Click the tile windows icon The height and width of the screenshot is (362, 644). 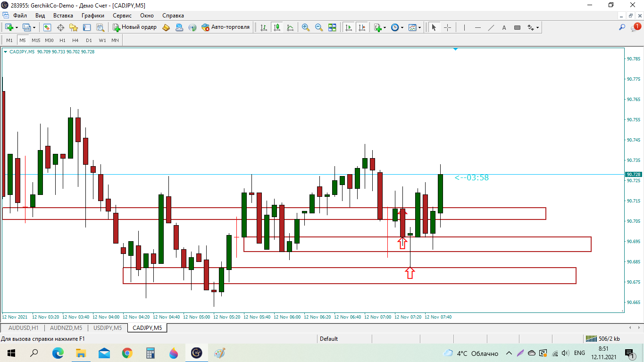tap(332, 27)
